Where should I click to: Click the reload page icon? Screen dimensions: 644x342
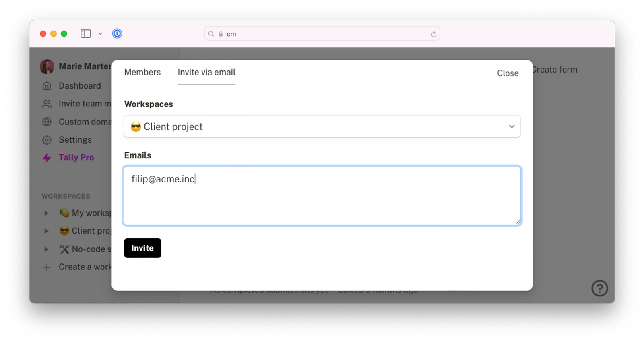point(433,34)
